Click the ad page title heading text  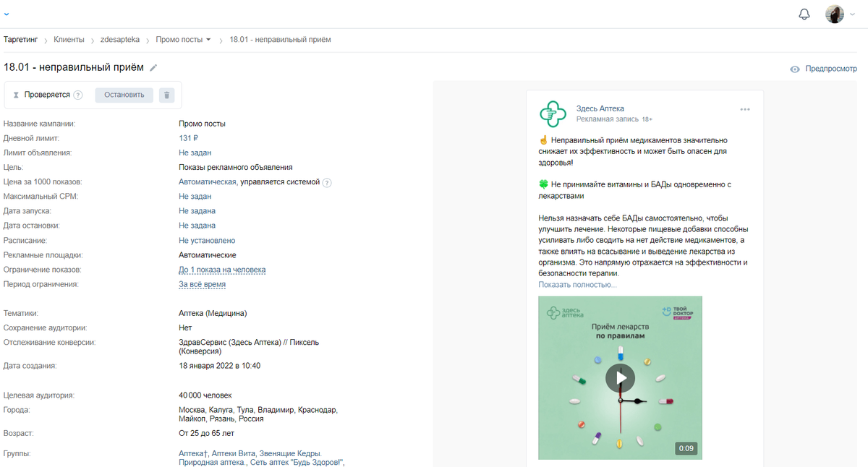click(x=74, y=67)
